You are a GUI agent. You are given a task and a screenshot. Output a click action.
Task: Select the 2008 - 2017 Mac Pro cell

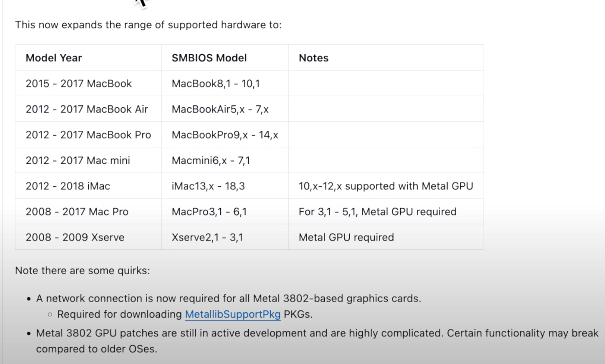77,212
